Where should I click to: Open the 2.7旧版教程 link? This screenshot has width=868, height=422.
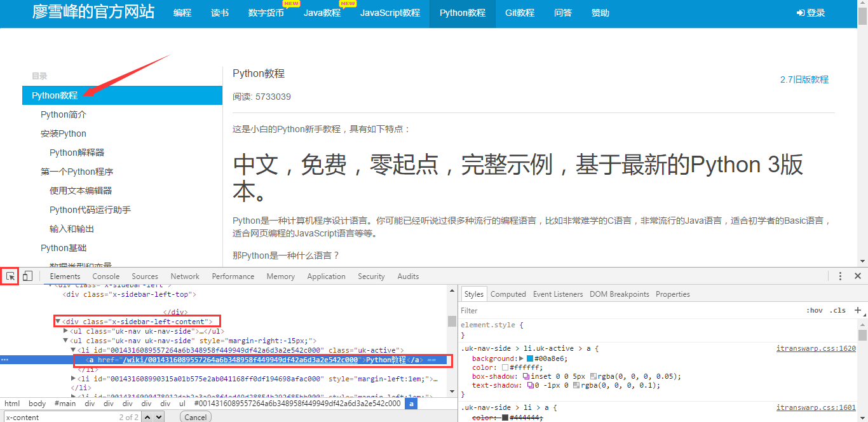tap(804, 79)
